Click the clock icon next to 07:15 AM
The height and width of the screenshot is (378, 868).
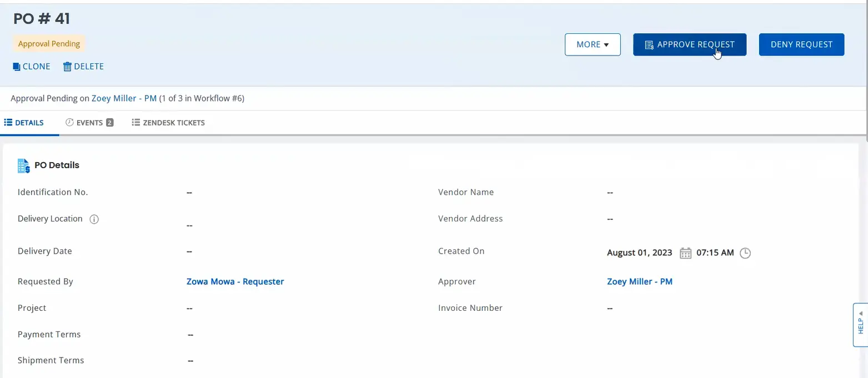point(745,253)
